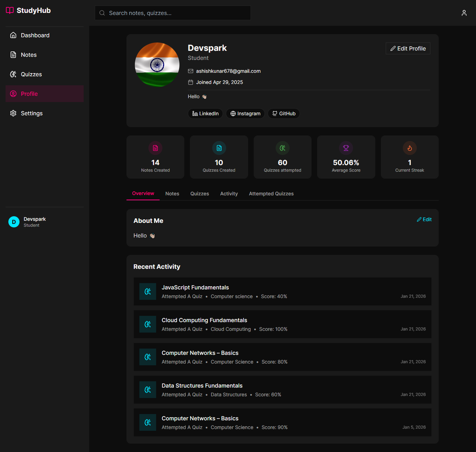Switch to the Activity tab
Screen dimensions: 476x452
pos(229,194)
